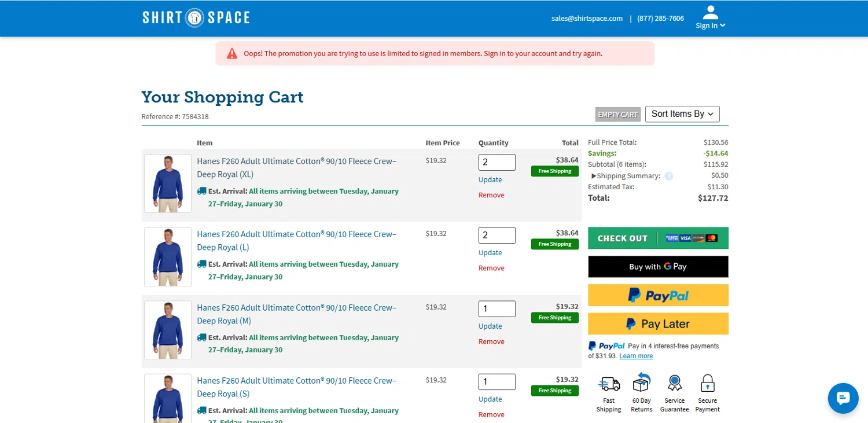Click quantity field for Deep Royal (M)
Screen dimensions: 868x423
pos(496,308)
